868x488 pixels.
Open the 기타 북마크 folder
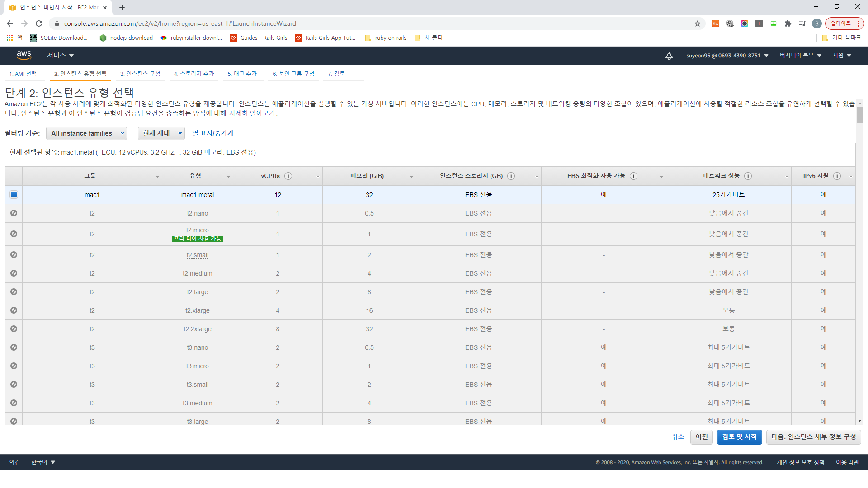(841, 38)
